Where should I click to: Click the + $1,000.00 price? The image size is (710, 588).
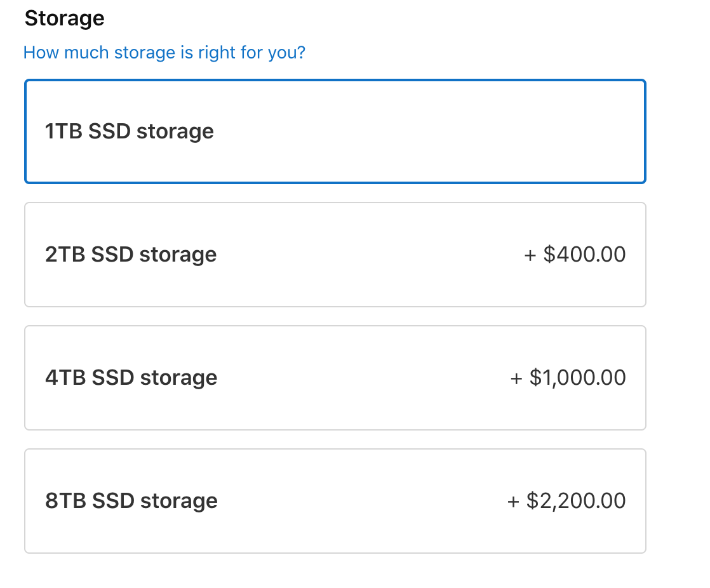tap(568, 378)
